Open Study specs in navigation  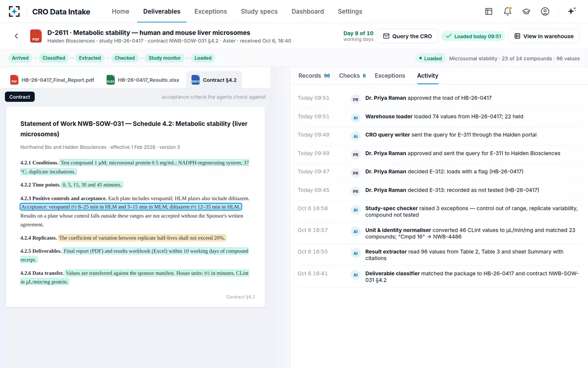[x=259, y=11]
